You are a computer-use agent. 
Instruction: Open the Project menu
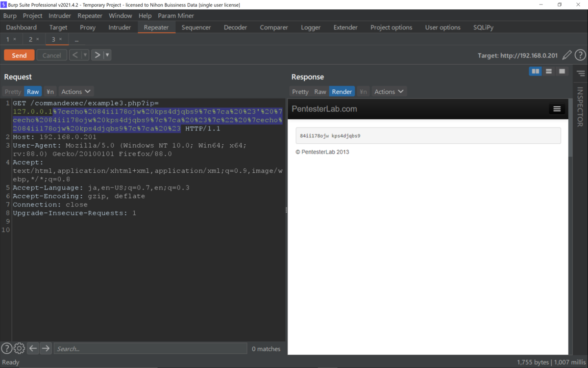pos(33,16)
